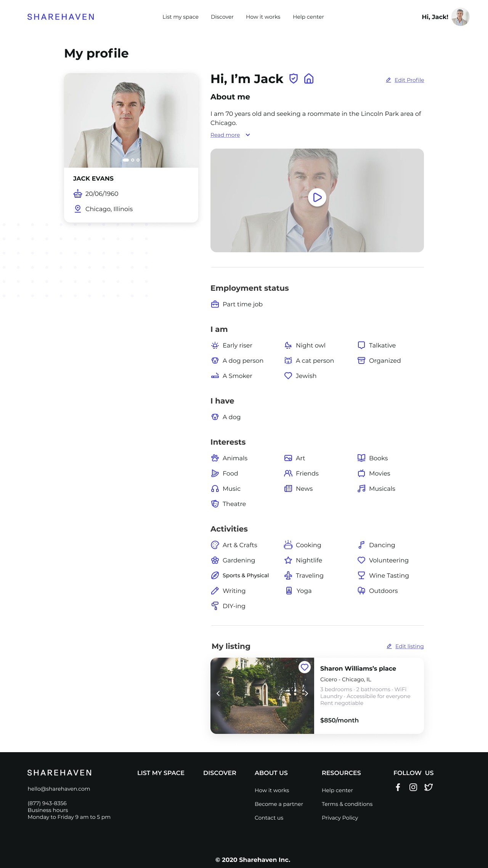Viewport: 488px width, 868px height.
Task: Open Become a partner footer link
Action: tap(279, 804)
